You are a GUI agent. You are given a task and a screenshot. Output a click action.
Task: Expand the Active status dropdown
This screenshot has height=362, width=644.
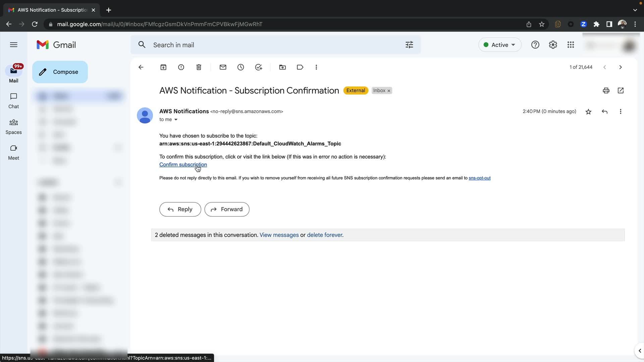point(500,45)
